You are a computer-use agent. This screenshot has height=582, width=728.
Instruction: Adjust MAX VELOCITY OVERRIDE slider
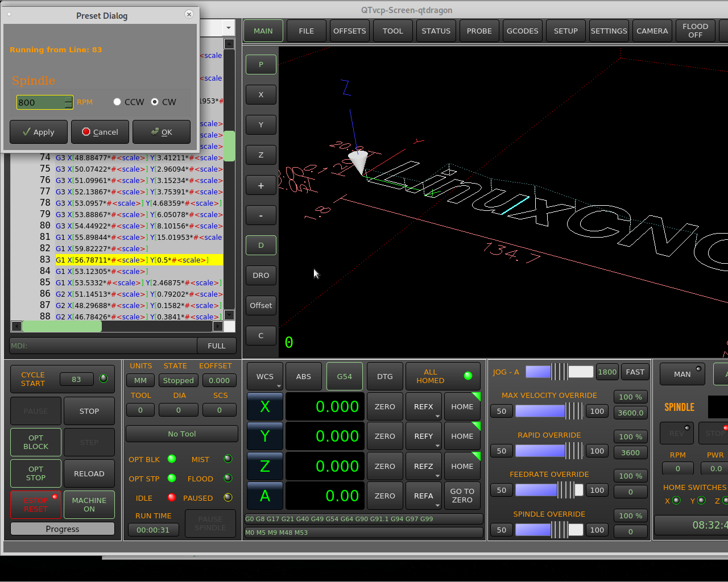(549, 411)
